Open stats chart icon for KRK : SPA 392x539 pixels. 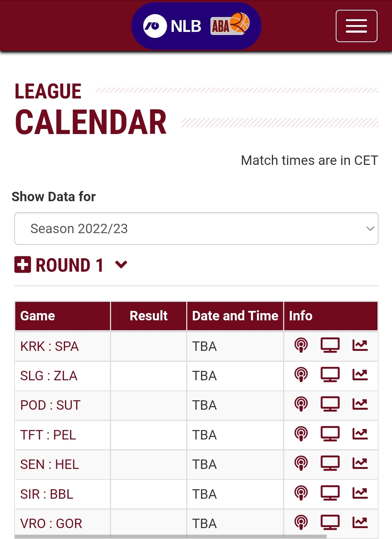360,345
